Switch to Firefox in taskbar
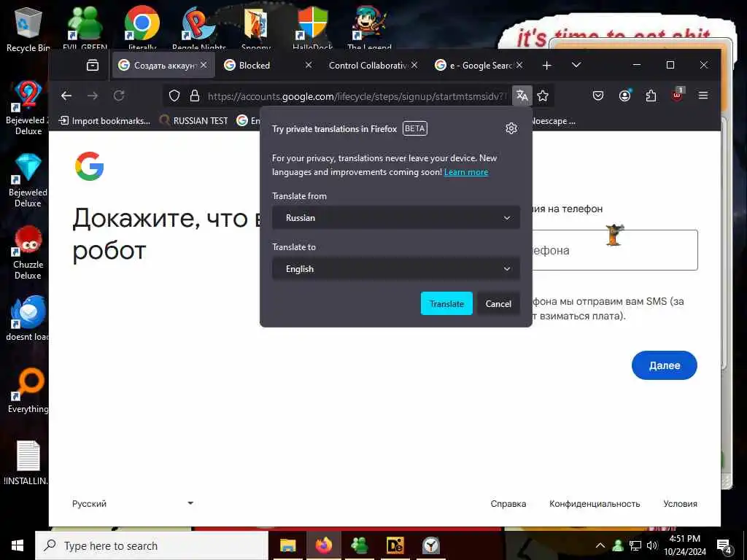 coord(323,545)
